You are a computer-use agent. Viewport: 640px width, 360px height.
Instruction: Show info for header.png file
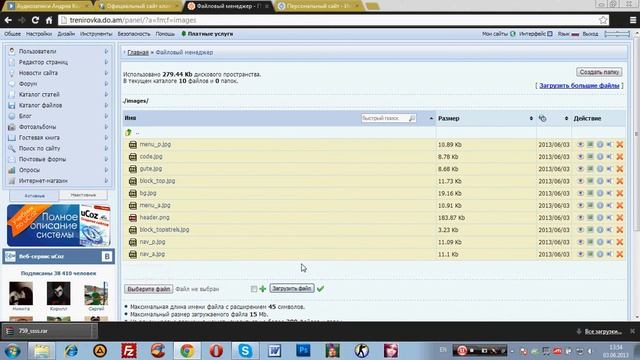(600, 218)
